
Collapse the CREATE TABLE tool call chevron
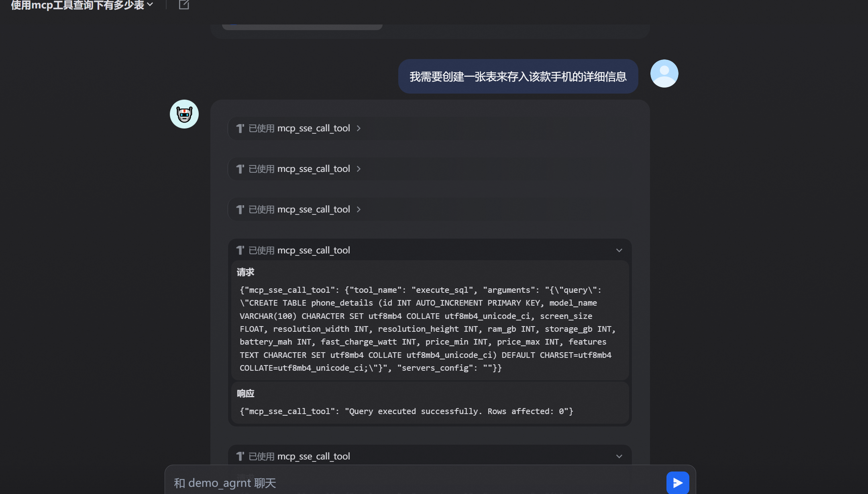point(619,251)
